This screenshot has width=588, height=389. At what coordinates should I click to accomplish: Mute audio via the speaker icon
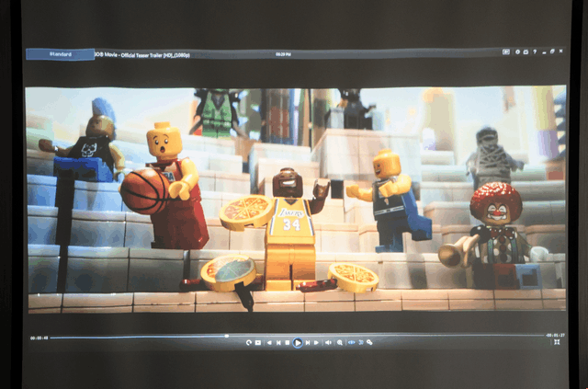click(328, 342)
